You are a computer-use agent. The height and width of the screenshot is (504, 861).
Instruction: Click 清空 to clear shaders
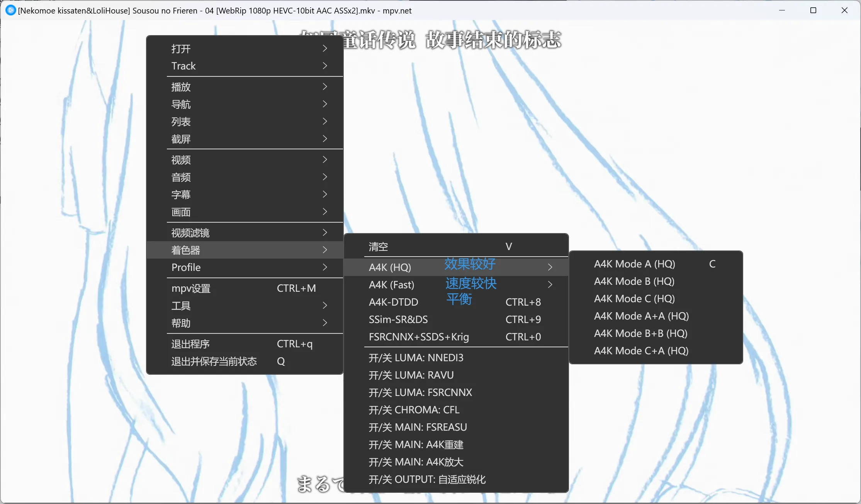(379, 247)
